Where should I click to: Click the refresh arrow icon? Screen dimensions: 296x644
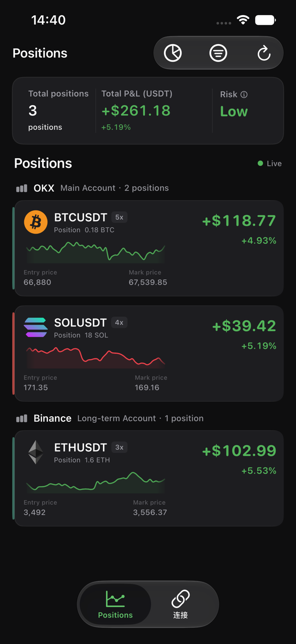coord(264,53)
